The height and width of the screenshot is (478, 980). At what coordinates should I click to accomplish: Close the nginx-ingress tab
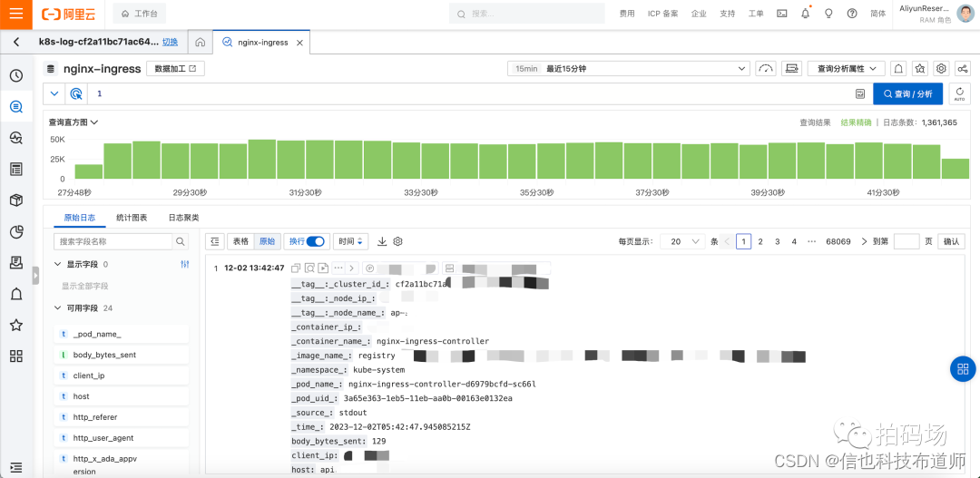[299, 43]
